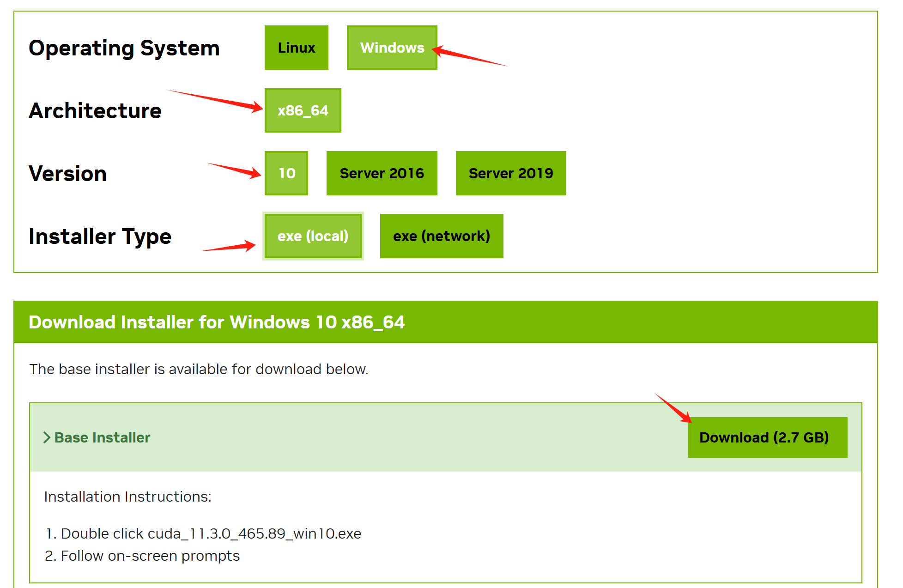Click the Installer Type label

pos(100,236)
